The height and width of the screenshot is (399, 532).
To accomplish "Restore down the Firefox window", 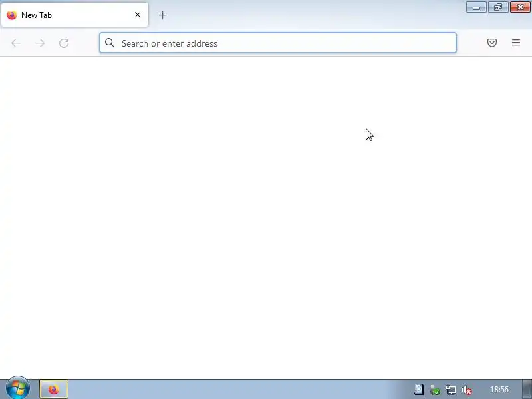I will (x=497, y=7).
